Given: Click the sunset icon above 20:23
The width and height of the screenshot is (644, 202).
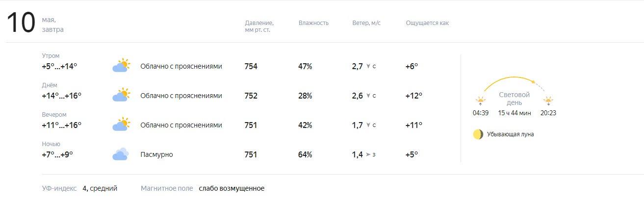Looking at the screenshot, I should [x=548, y=101].
